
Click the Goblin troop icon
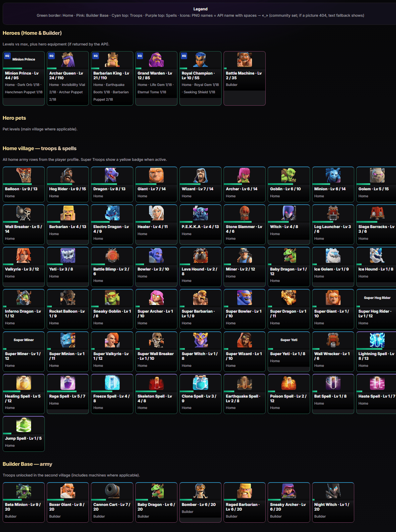click(289, 175)
